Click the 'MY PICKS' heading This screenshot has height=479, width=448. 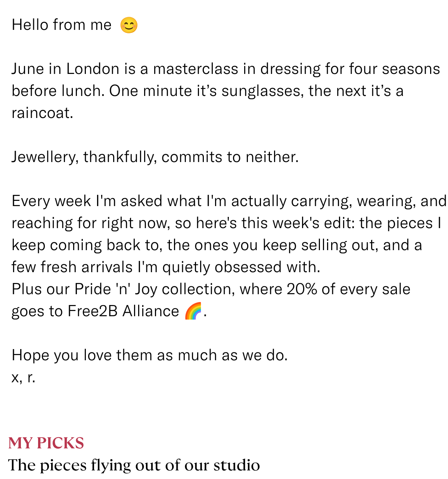tap(46, 443)
